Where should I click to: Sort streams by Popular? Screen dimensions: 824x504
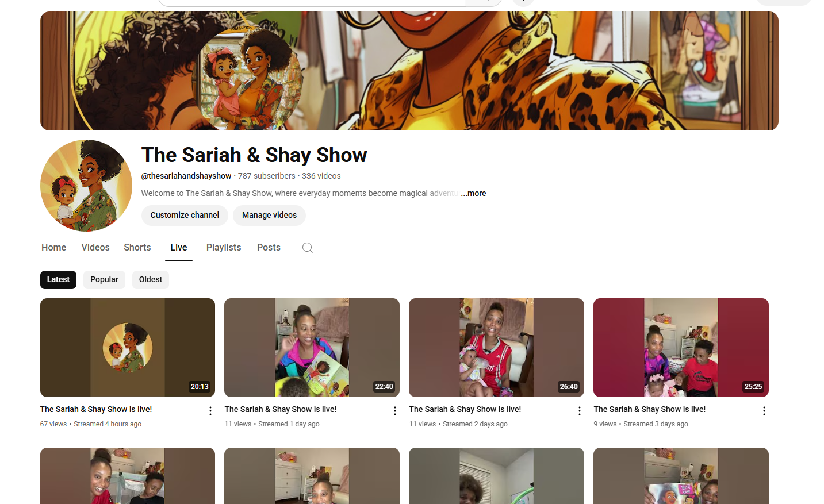pyautogui.click(x=104, y=280)
